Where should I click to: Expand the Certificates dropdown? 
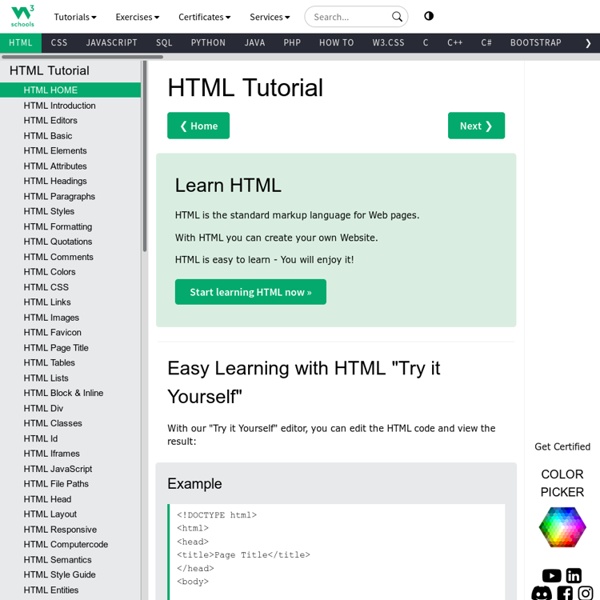tap(204, 17)
